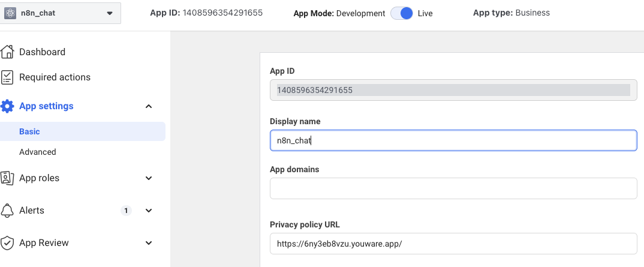Click the App settings gear icon
Viewport: 644px width, 267px height.
click(x=7, y=106)
